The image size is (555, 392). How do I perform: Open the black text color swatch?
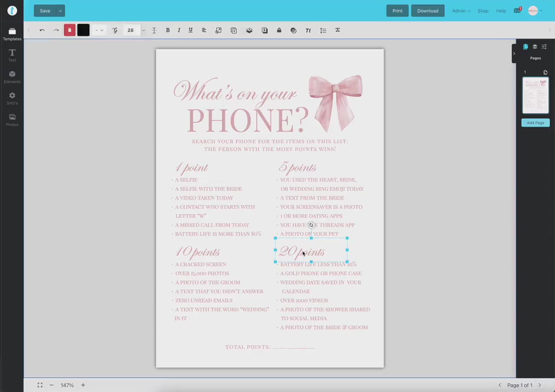tap(83, 30)
